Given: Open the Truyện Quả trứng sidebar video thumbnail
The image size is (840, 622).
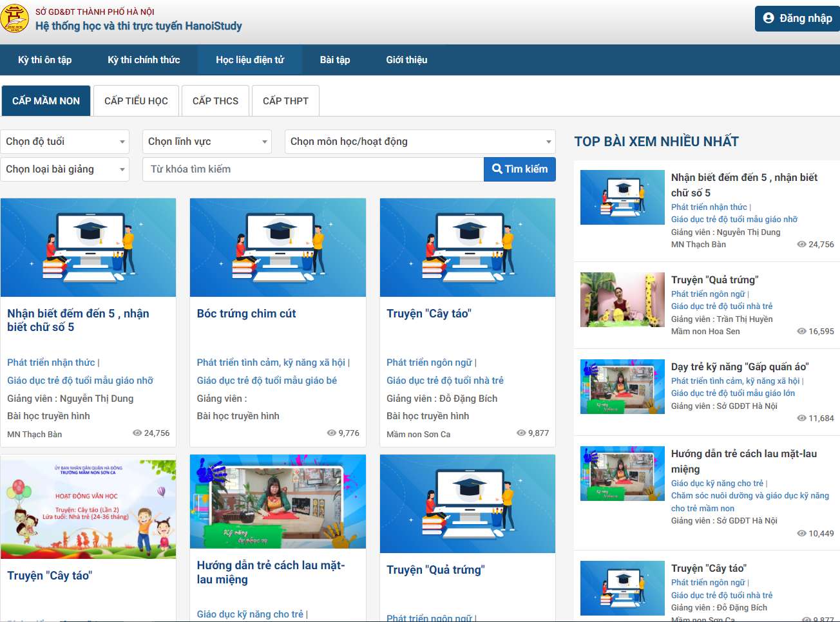Looking at the screenshot, I should pos(622,300).
